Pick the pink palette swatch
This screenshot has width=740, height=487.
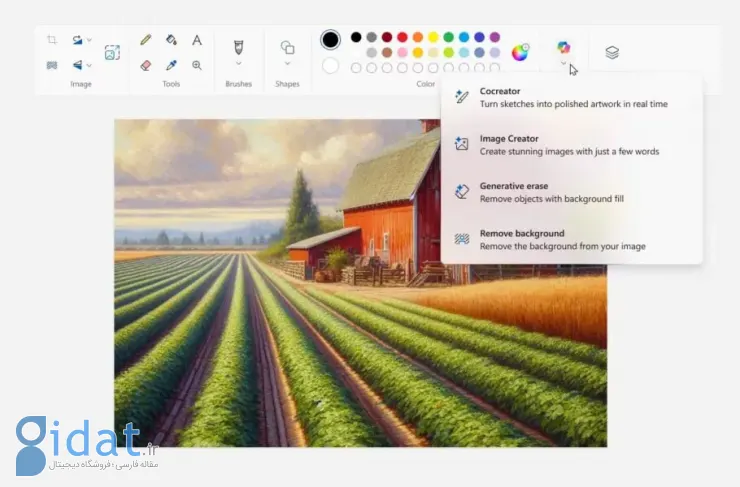coord(403,52)
